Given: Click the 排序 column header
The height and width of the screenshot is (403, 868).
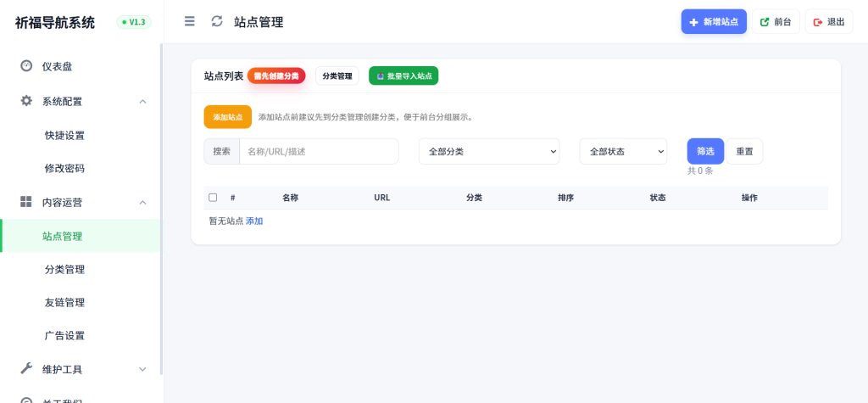Looking at the screenshot, I should (x=565, y=198).
